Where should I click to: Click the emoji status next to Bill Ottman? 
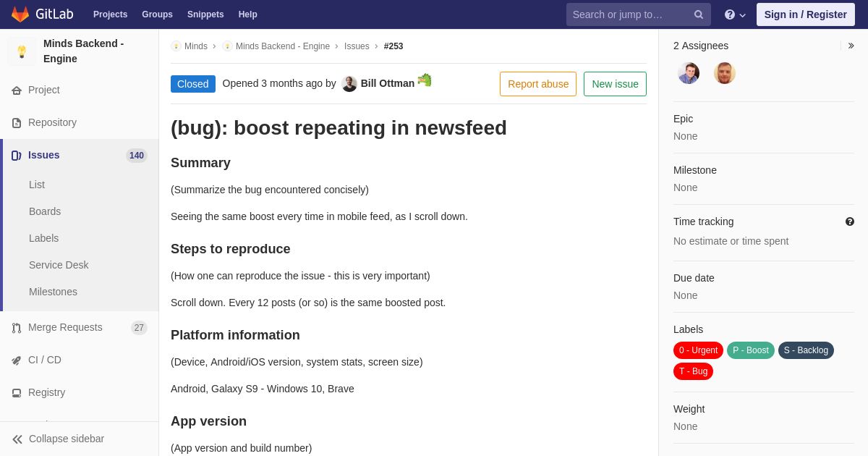pyautogui.click(x=425, y=80)
